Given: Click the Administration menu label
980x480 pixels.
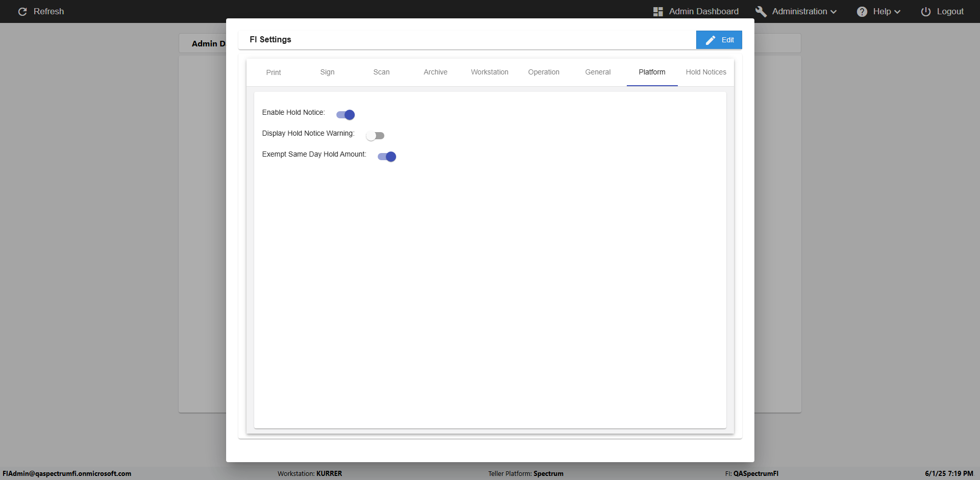Looking at the screenshot, I should pyautogui.click(x=800, y=12).
